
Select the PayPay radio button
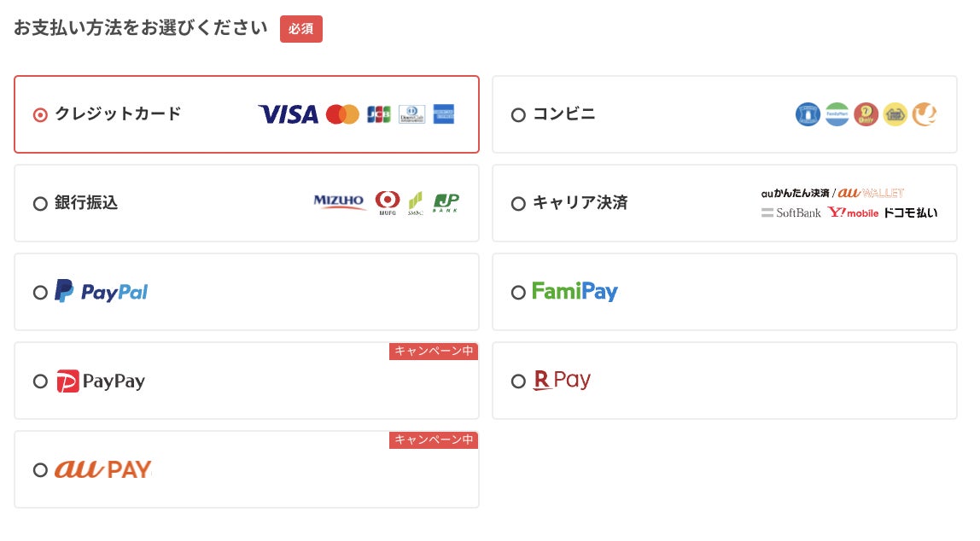coord(40,381)
